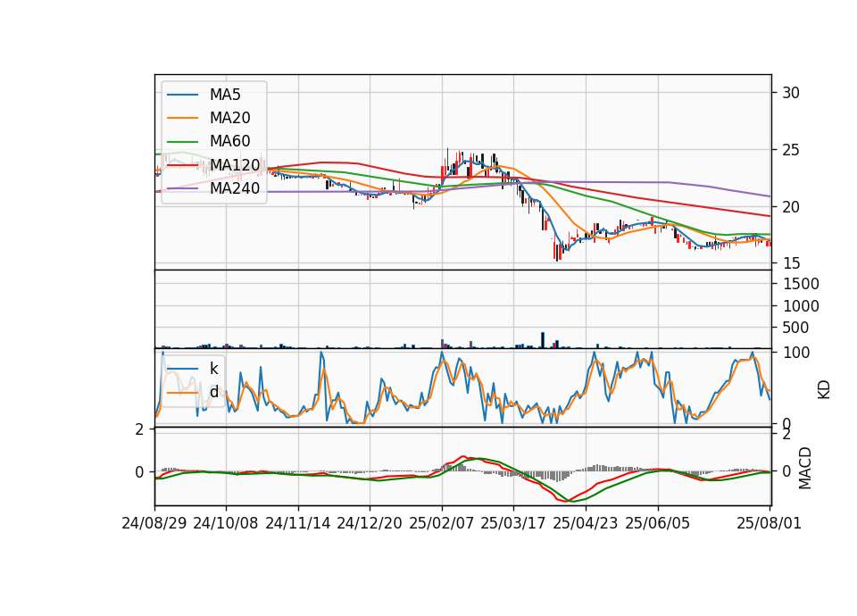857x616 pixels.
Task: Click the d legend label in KD panel
Action: tap(213, 391)
